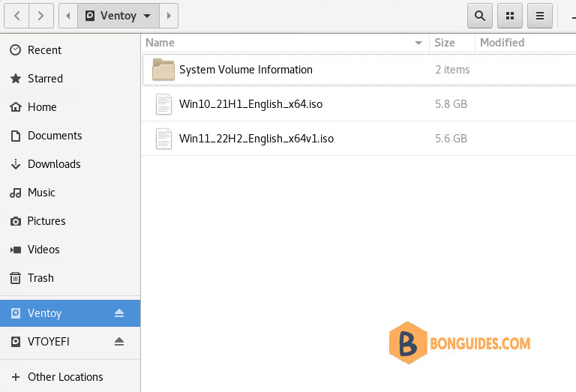Open Documents in the sidebar
Image resolution: width=576 pixels, height=392 pixels.
tap(70, 136)
